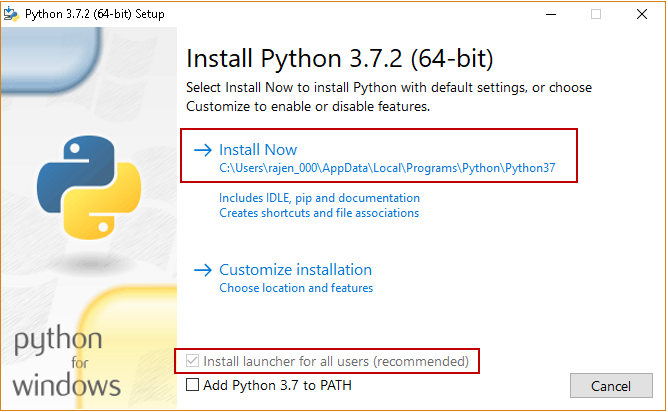This screenshot has height=412, width=668.
Task: Start installation with Install Now
Action: click(258, 150)
